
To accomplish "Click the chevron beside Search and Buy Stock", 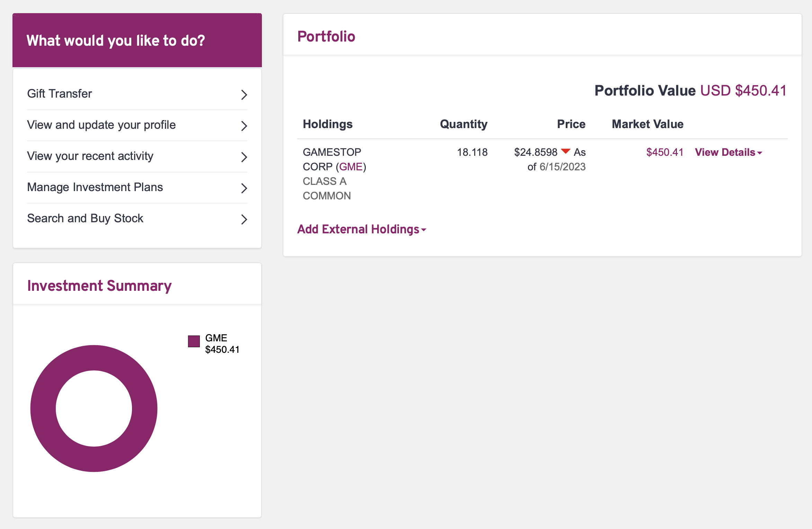I will coord(244,219).
